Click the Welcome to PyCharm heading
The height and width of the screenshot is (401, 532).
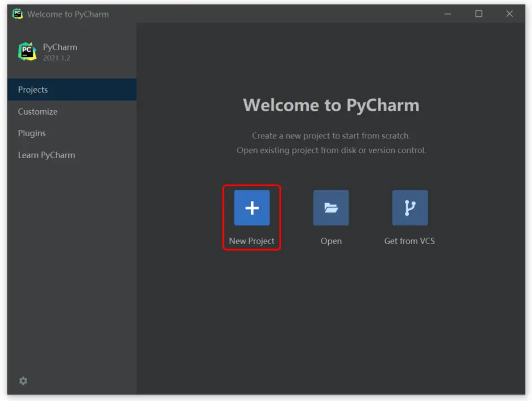[x=331, y=105]
